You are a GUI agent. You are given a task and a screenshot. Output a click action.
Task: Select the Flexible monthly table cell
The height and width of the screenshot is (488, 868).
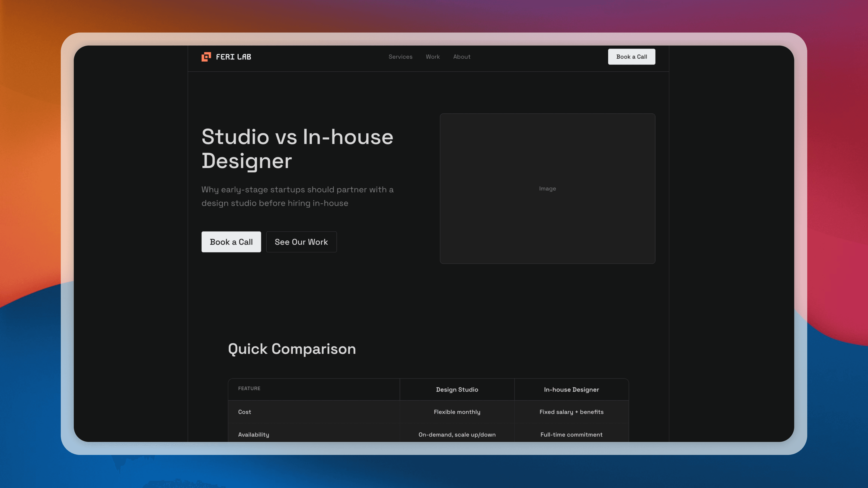coord(457,412)
